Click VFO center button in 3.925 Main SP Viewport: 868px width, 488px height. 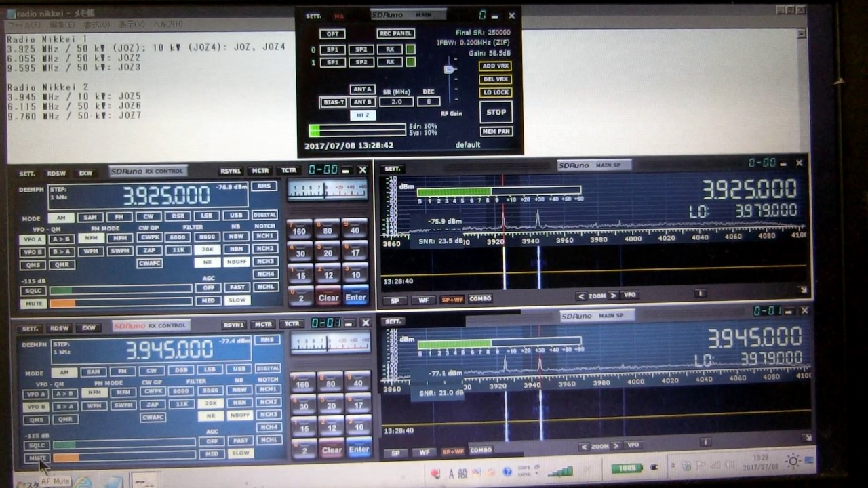[x=630, y=296]
